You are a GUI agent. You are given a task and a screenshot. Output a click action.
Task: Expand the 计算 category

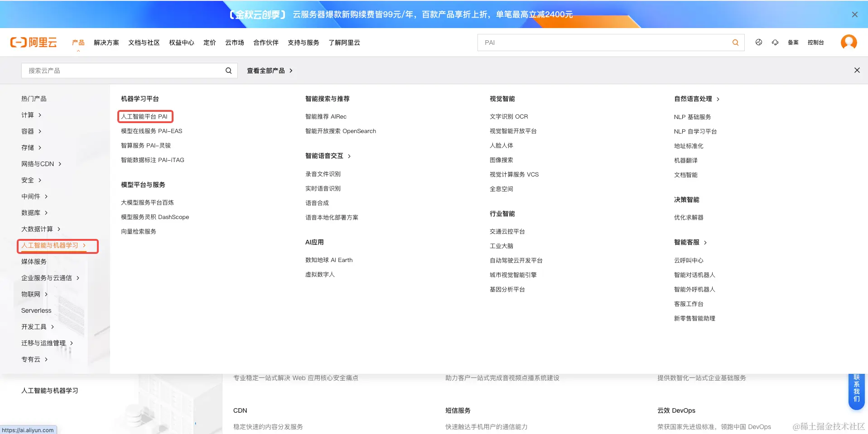[x=31, y=115]
